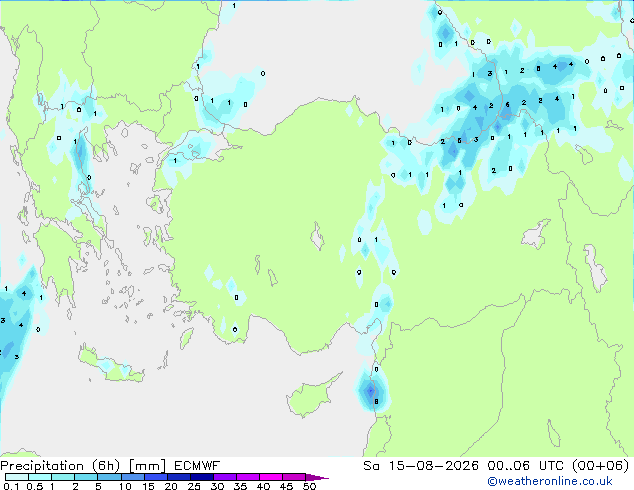Click the Crete island on the map
The height and width of the screenshot is (490, 634).
[x=110, y=366]
